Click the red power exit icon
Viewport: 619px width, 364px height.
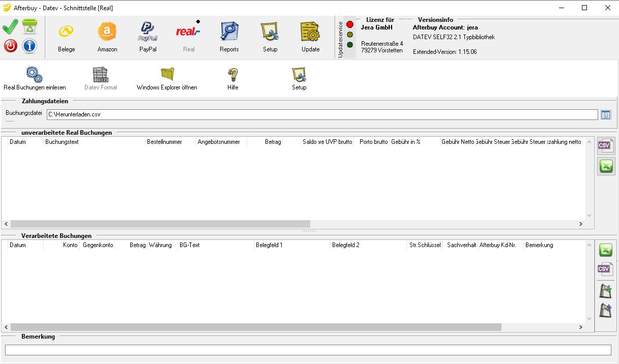10,46
